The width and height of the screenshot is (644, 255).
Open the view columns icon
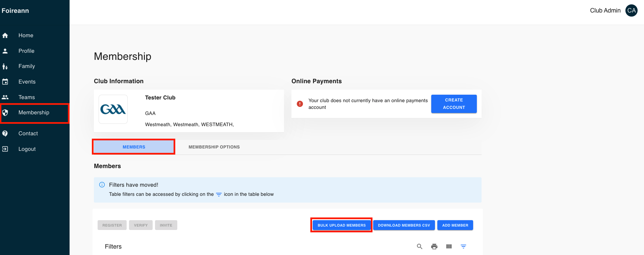(x=449, y=247)
